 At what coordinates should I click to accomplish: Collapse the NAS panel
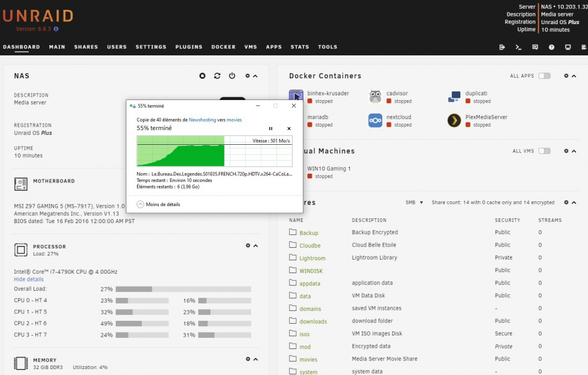click(x=255, y=76)
